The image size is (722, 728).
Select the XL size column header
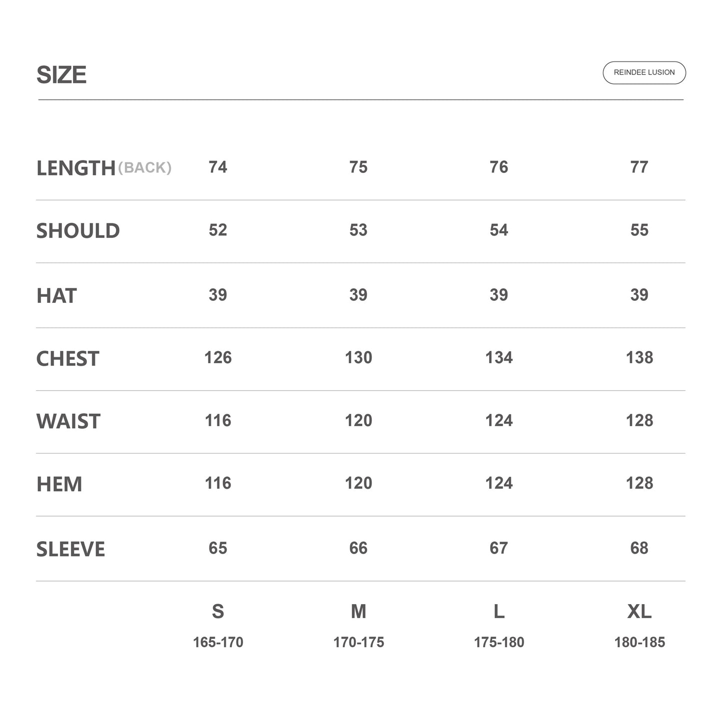(639, 611)
